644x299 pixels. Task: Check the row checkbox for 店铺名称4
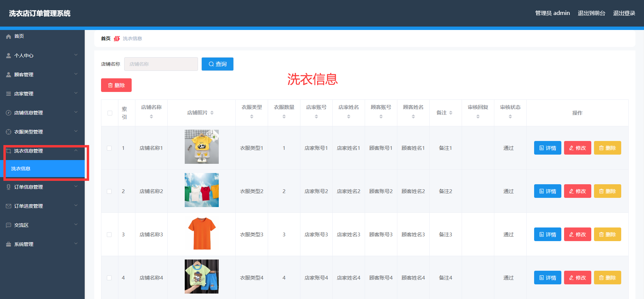(109, 278)
